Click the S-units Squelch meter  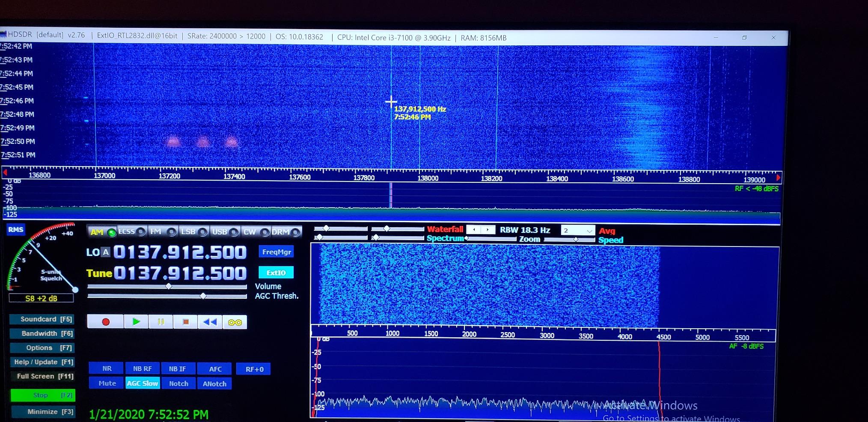tap(42, 257)
